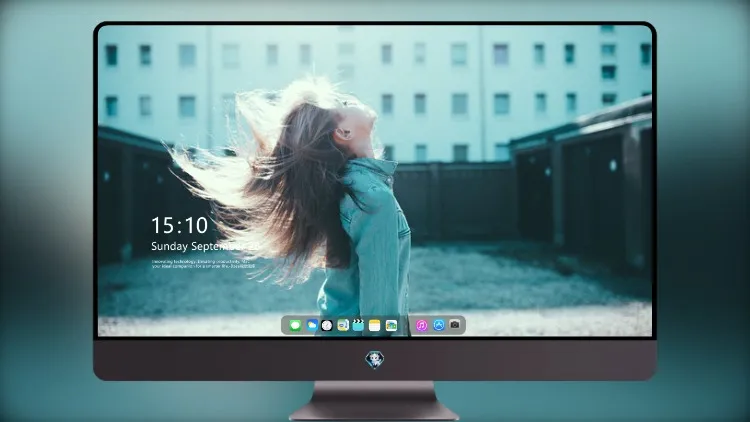Open the Clock app in the dock
750x422 pixels.
tap(327, 325)
